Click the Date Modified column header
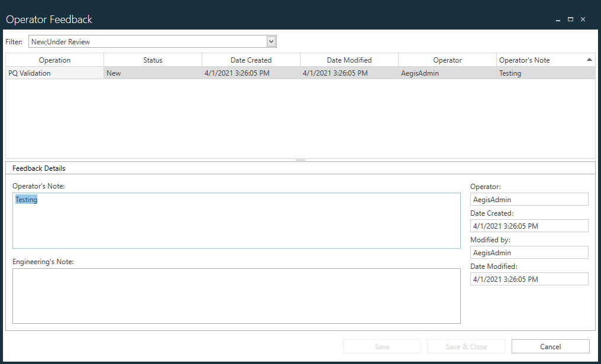 (349, 60)
